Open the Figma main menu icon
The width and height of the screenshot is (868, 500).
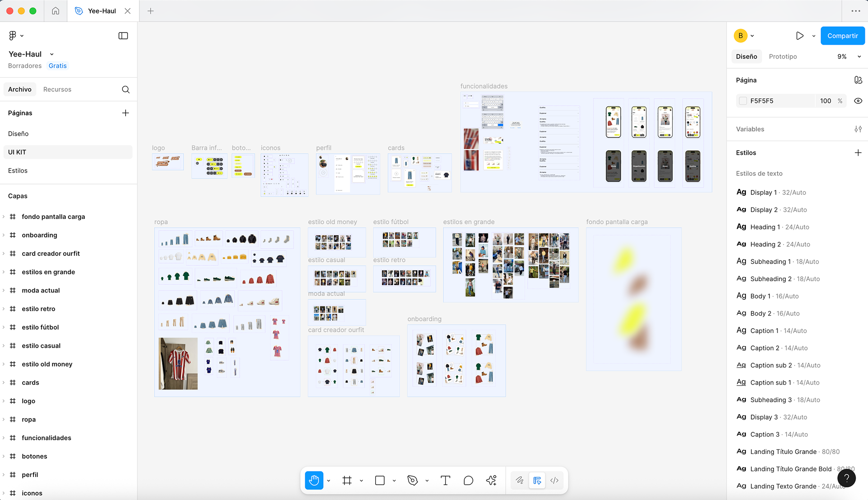coord(13,35)
